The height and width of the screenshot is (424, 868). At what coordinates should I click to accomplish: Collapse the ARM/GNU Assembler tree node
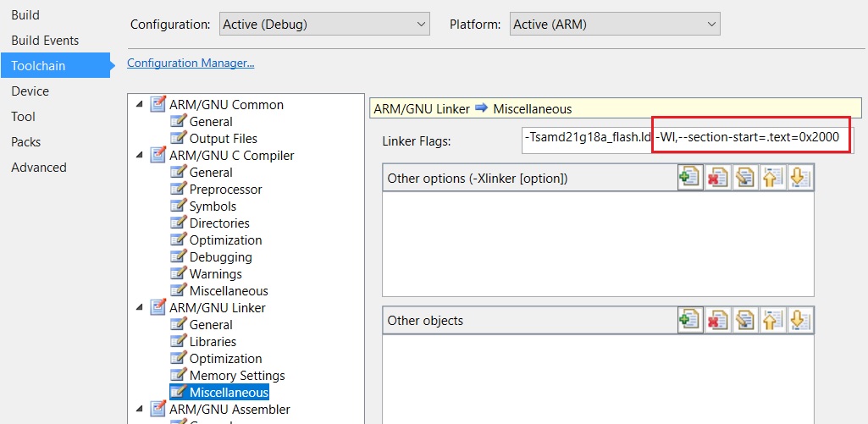[x=138, y=409]
